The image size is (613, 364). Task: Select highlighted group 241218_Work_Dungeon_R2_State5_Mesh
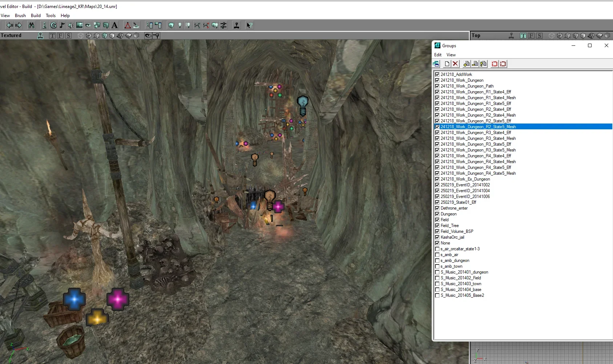[x=478, y=127]
